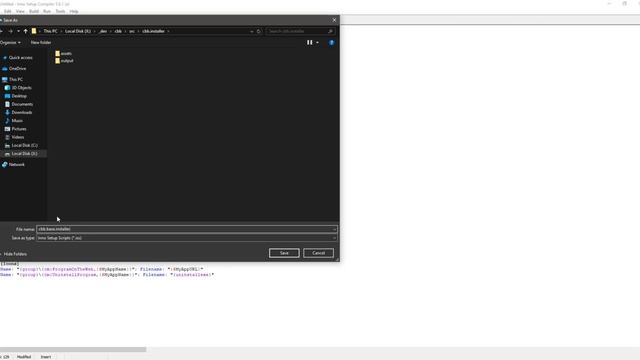Open the Save as type combo box
The height and width of the screenshot is (360, 640).
point(187,238)
